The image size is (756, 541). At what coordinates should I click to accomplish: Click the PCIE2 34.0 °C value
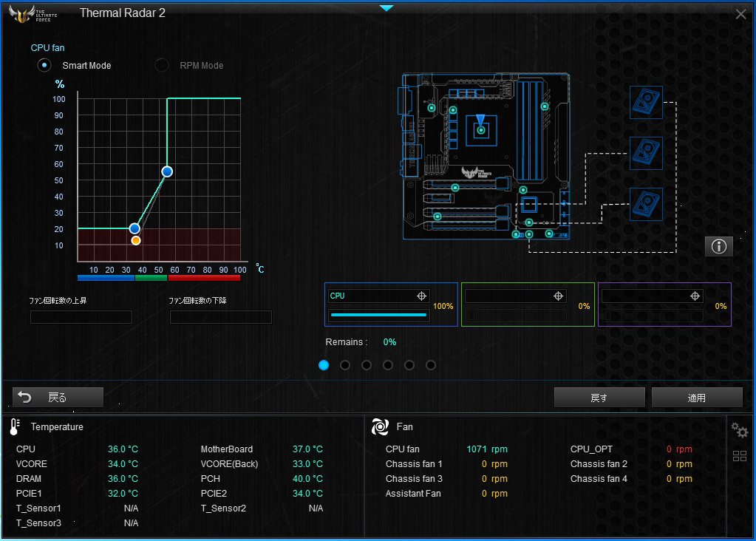click(x=307, y=493)
